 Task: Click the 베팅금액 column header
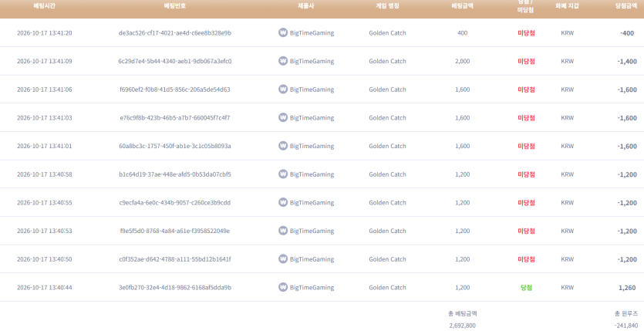click(x=462, y=6)
